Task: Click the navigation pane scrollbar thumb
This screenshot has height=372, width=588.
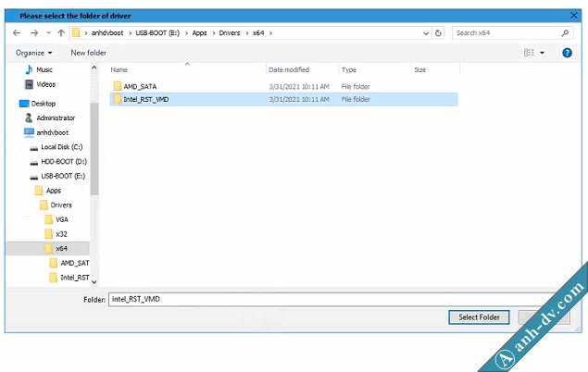Action: [94, 149]
